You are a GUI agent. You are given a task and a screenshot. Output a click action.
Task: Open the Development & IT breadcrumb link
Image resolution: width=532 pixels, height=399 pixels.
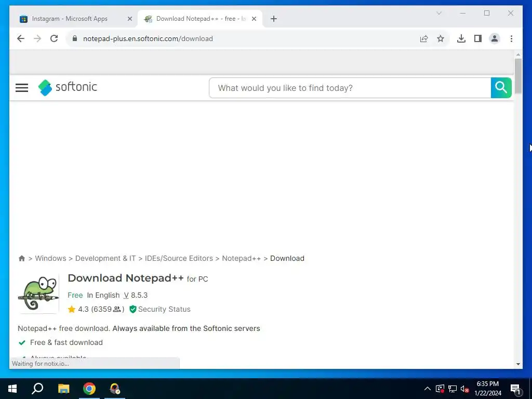[x=105, y=259]
